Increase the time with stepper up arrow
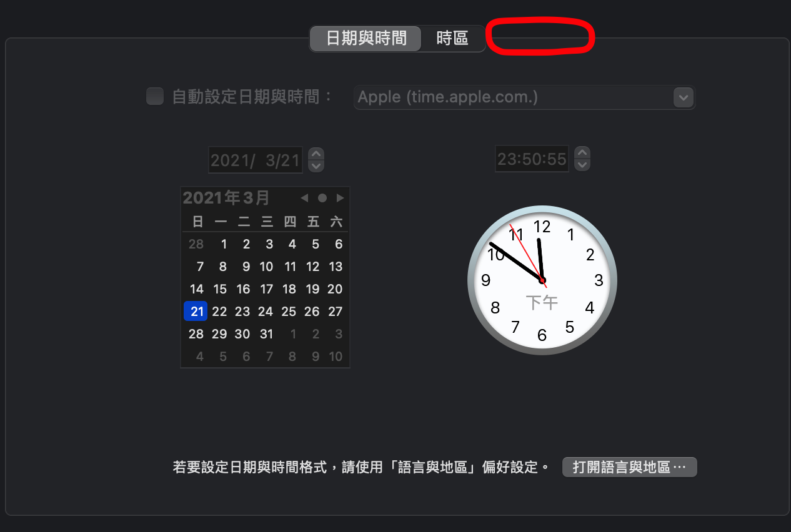Screen dimensions: 791x532 pos(582,152)
